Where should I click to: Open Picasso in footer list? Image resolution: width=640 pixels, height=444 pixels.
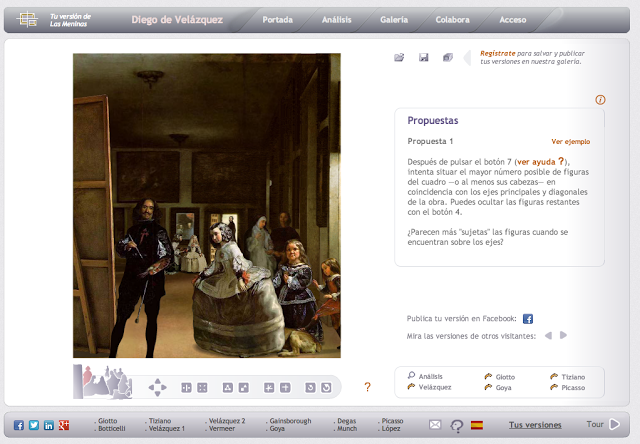(x=392, y=421)
